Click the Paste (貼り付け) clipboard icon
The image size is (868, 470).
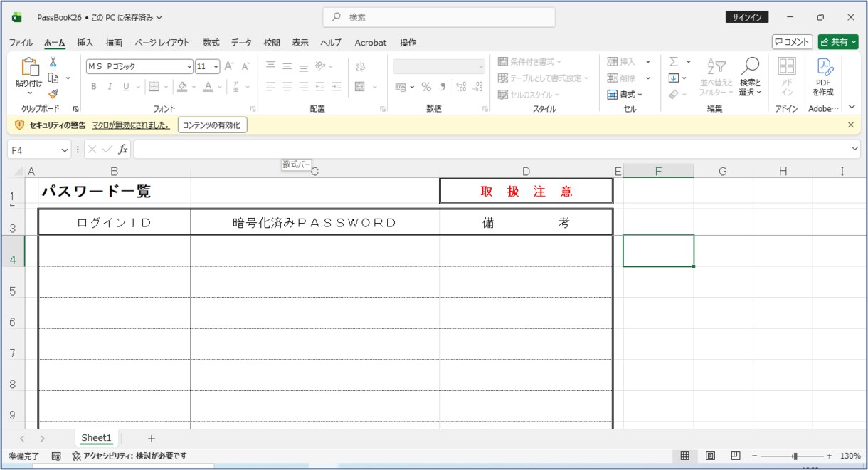click(x=30, y=67)
